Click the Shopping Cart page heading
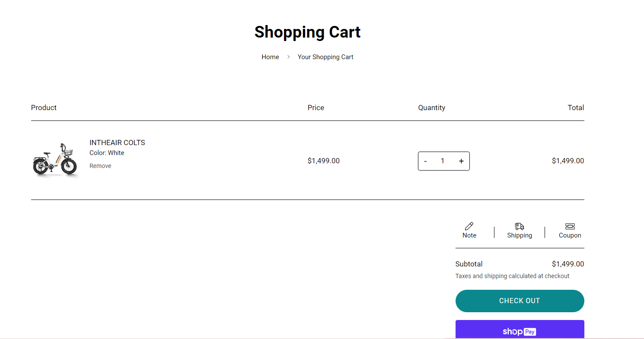 307,32
